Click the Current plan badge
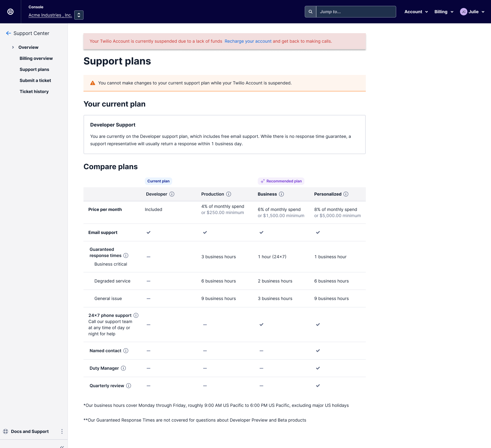Viewport: 491px width, 448px height. coord(158,181)
